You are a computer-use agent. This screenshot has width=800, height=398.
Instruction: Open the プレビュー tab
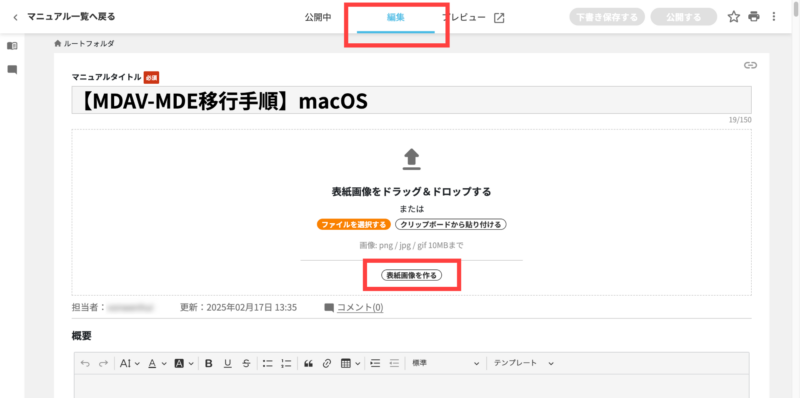pyautogui.click(x=463, y=17)
